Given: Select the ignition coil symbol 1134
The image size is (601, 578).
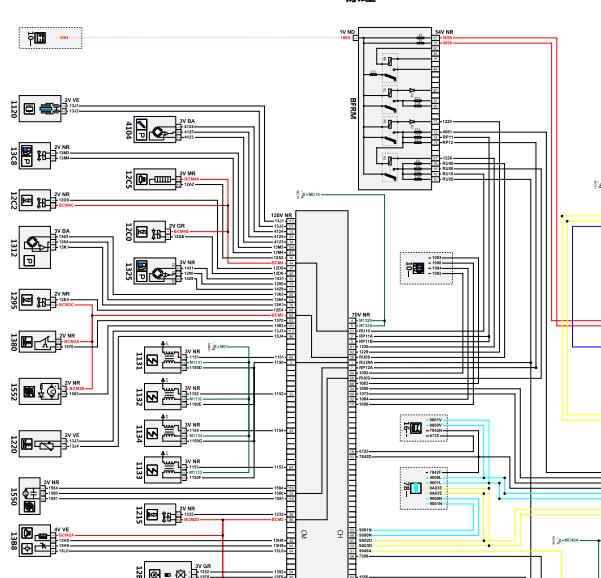Looking at the screenshot, I should tap(163, 433).
